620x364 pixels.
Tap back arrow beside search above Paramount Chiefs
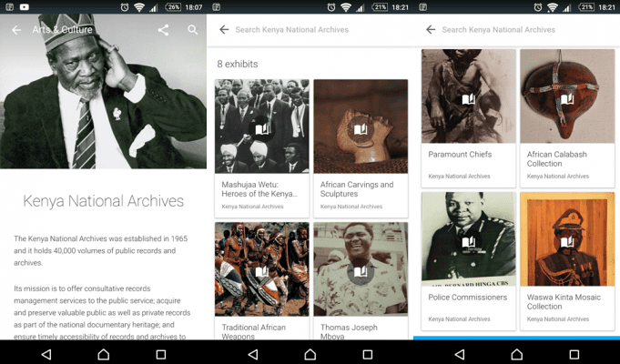431,30
